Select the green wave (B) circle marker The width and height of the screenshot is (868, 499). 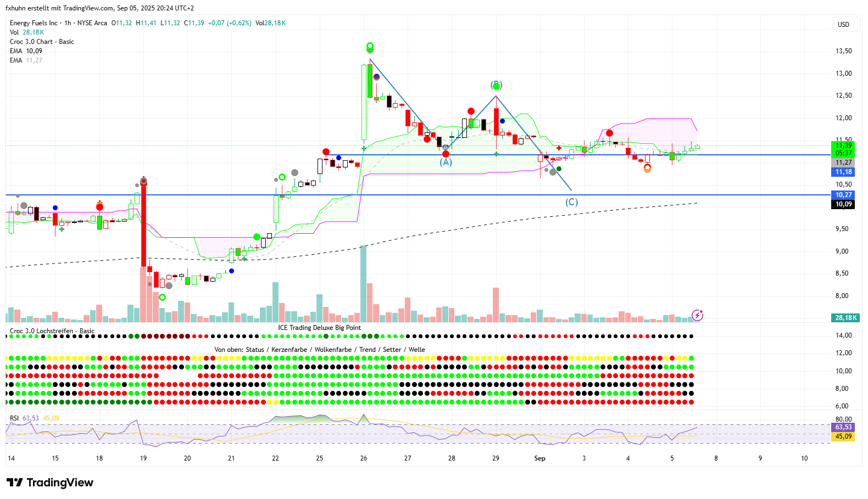(x=497, y=86)
